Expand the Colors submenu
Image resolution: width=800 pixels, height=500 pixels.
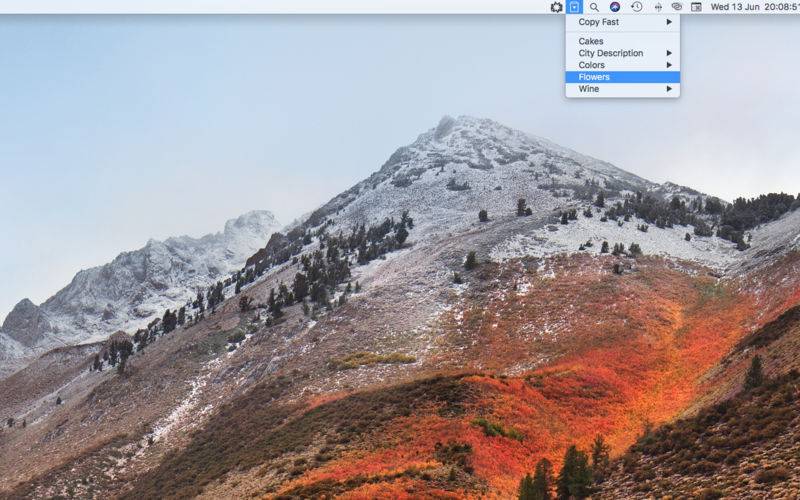tap(622, 65)
